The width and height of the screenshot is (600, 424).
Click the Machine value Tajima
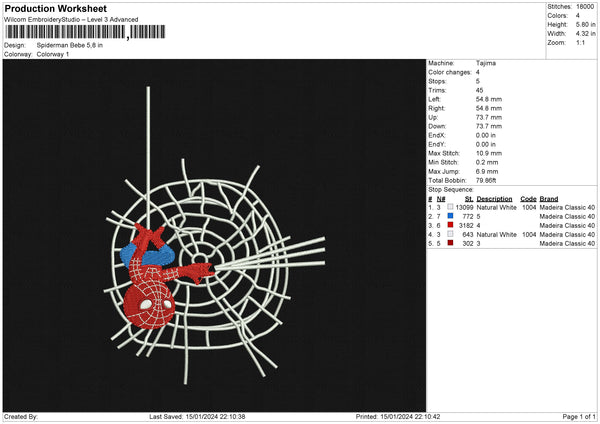click(486, 63)
